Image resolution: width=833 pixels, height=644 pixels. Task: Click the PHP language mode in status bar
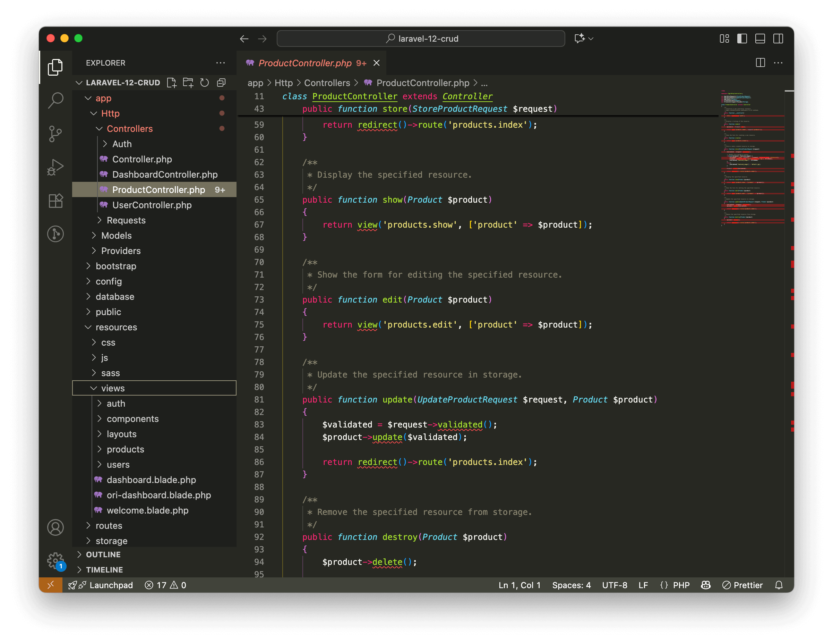[x=681, y=585]
